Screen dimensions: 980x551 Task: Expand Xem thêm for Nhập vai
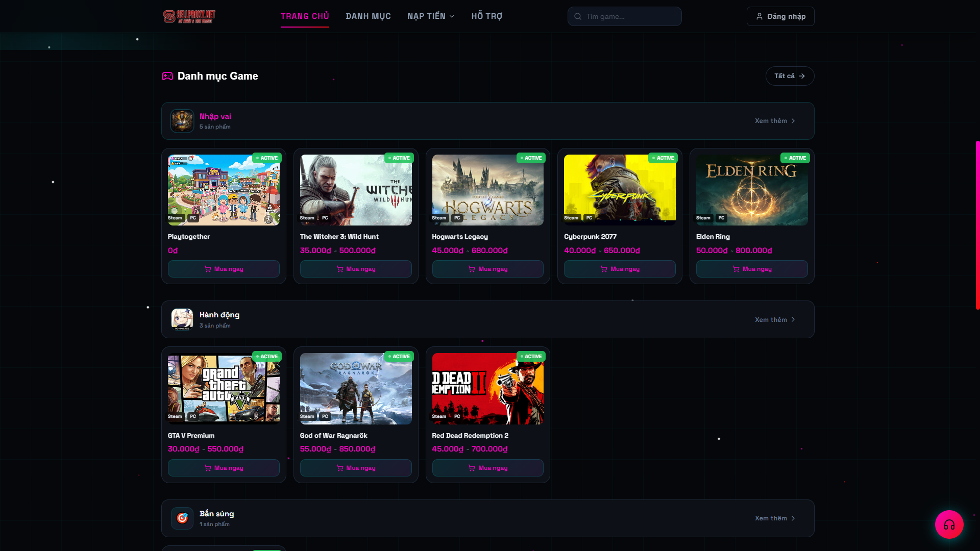pyautogui.click(x=775, y=121)
